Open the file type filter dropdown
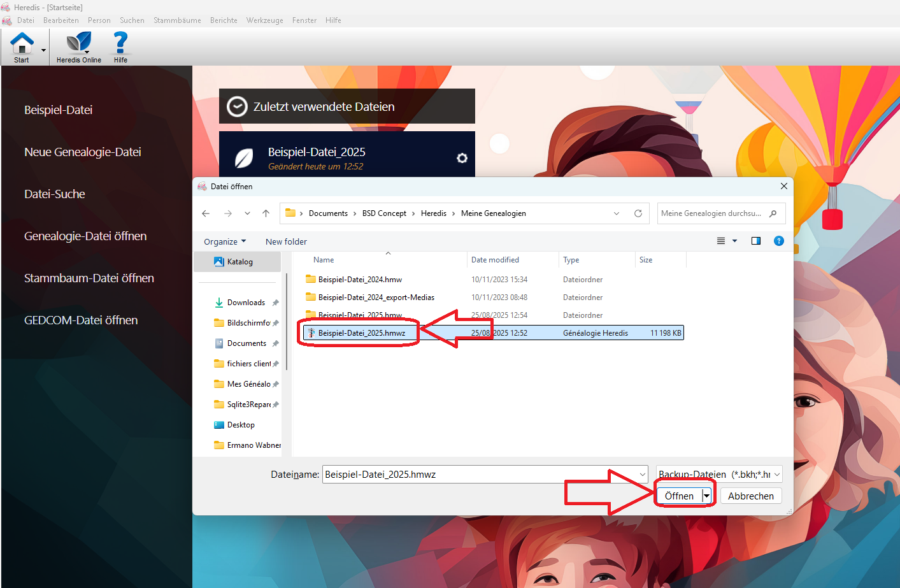 (x=718, y=474)
